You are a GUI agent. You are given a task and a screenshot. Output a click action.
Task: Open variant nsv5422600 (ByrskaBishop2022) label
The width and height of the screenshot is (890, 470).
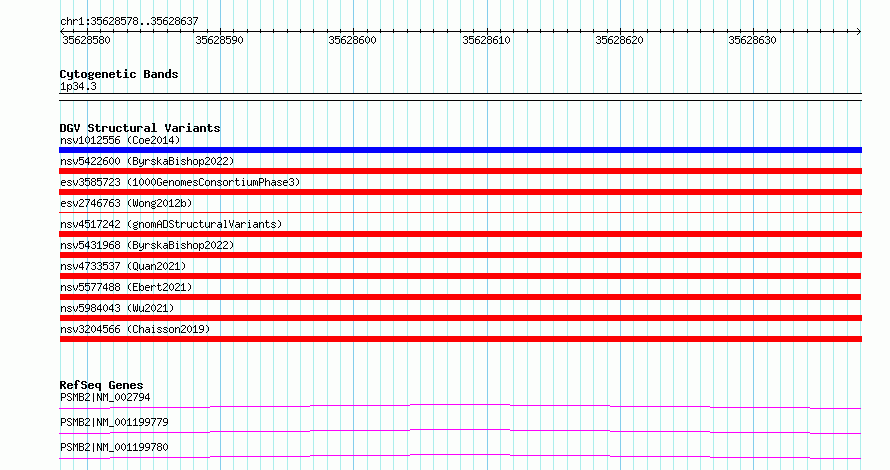(x=147, y=161)
